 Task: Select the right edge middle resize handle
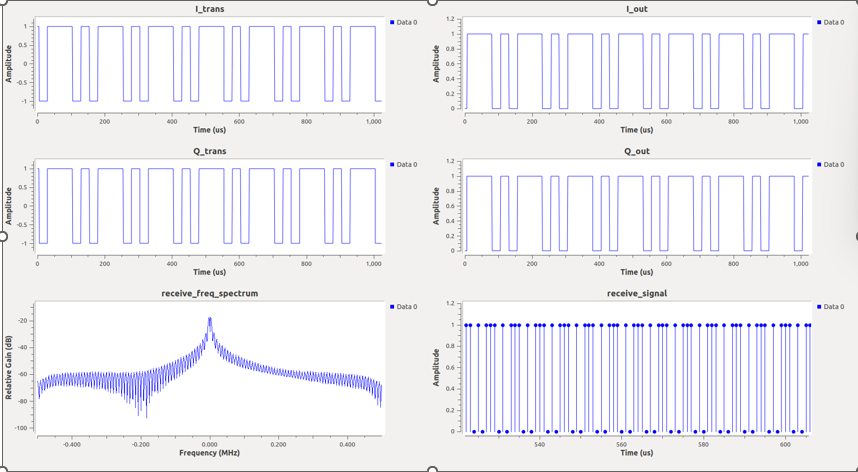tap(856, 236)
